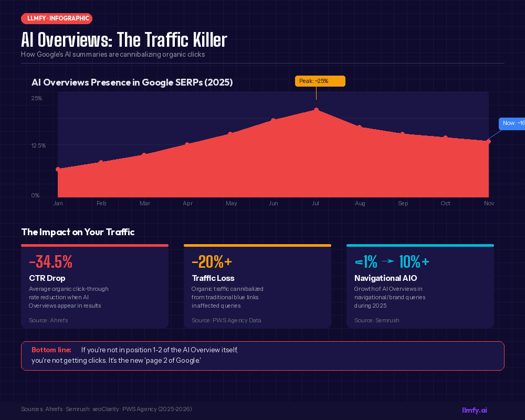Expand the Traffic Loss stat card
This screenshot has width=525, height=420.
(257, 286)
